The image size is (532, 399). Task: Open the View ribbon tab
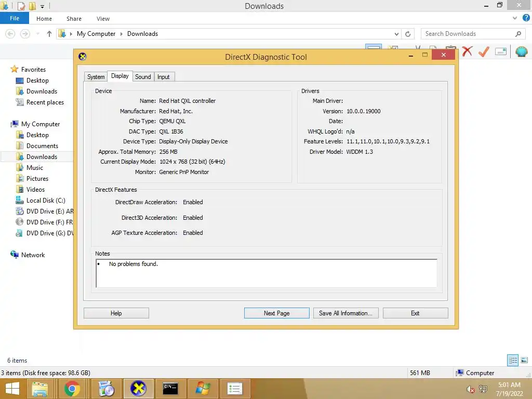click(x=103, y=19)
